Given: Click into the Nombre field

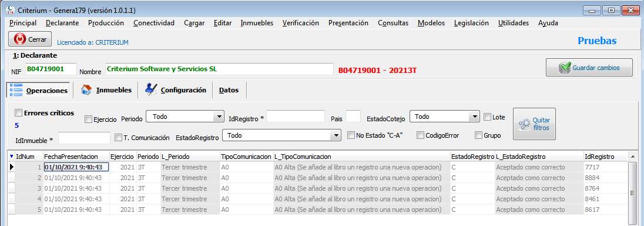Looking at the screenshot, I should [x=219, y=69].
